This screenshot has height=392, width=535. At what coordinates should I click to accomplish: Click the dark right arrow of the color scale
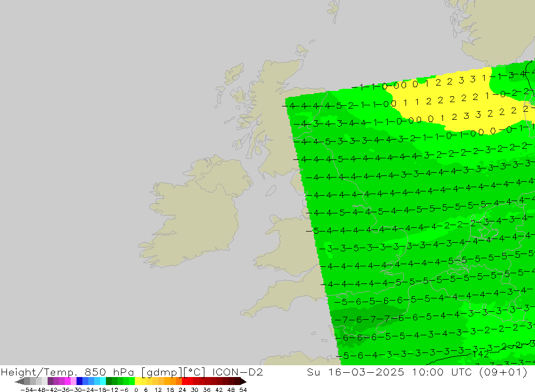click(243, 381)
